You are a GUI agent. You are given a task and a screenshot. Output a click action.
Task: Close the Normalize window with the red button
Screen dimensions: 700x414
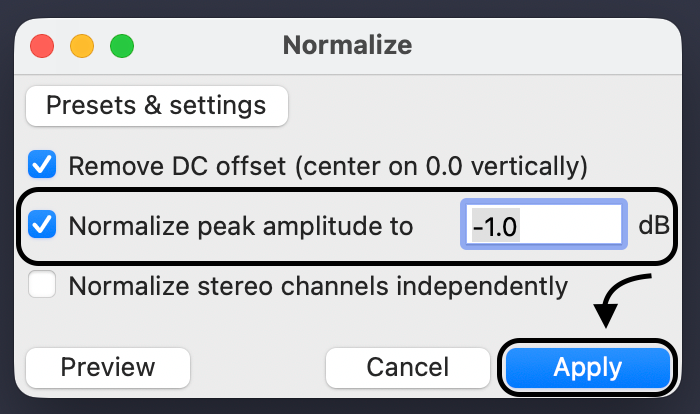(x=42, y=45)
